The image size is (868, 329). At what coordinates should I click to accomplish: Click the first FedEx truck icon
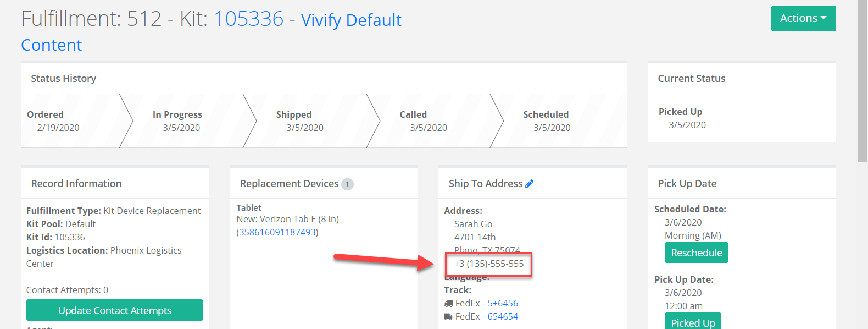448,303
